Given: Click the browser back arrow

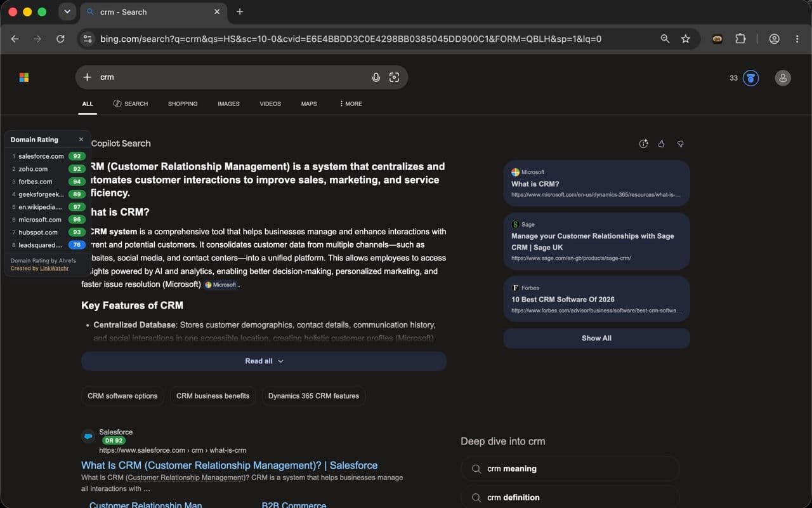Looking at the screenshot, I should (x=15, y=39).
